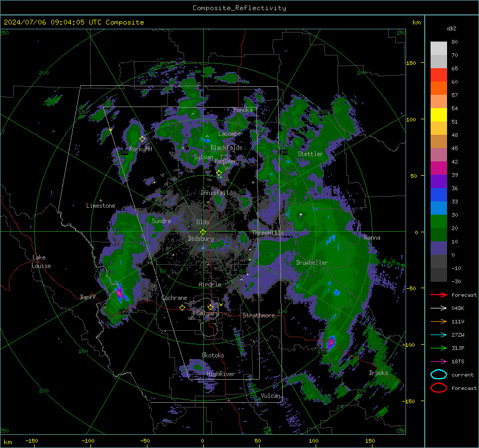This screenshot has width=479, height=448.
Task: Click the Lake Louise label
Action: pos(42,262)
